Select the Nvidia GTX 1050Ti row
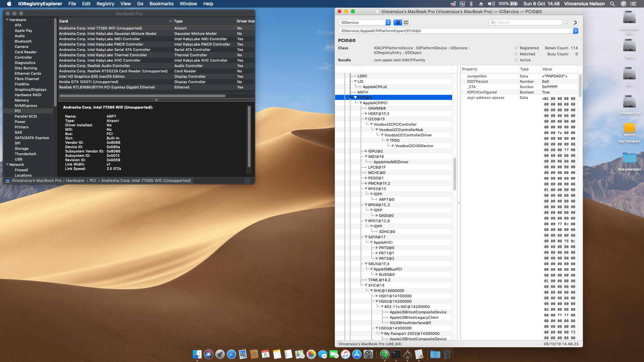644x362 pixels. click(89, 82)
